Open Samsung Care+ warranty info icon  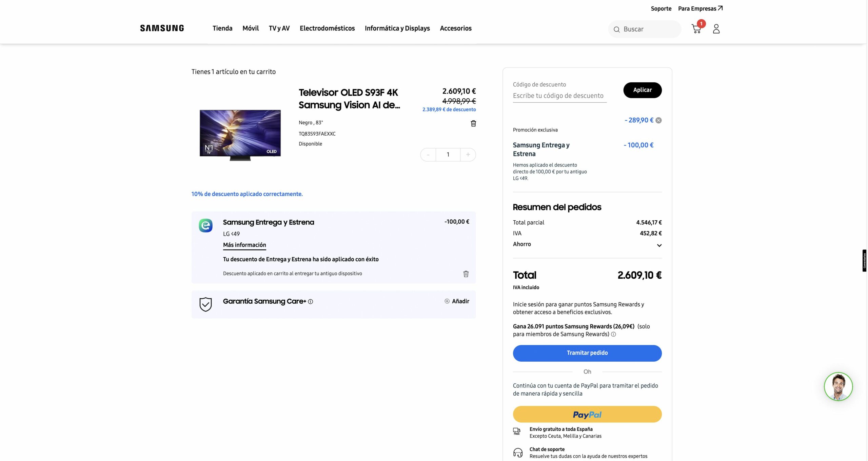coord(311,302)
